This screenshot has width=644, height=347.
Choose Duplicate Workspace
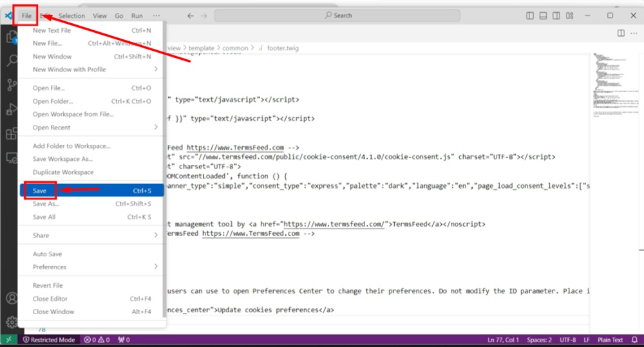(x=92, y=172)
